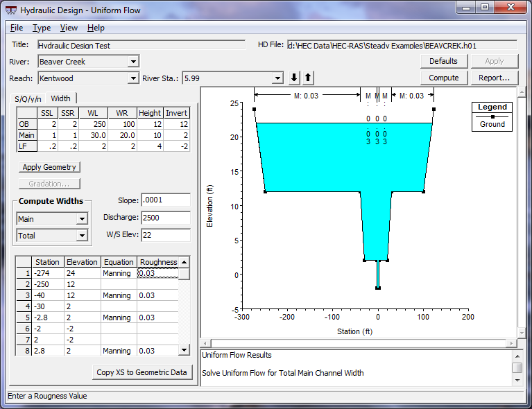Click the Apply Geometry button

[x=50, y=167]
